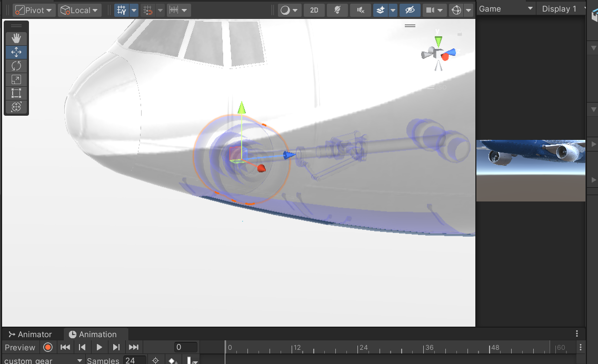Play the animation clip
This screenshot has height=364, width=598.
point(99,347)
